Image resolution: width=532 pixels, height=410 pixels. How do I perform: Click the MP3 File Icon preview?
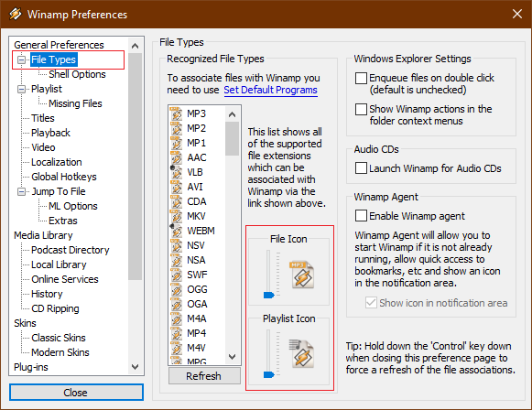(x=302, y=275)
